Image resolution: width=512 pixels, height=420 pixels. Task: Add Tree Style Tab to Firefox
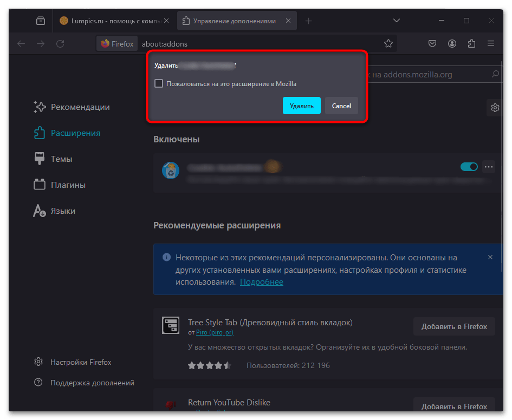[454, 326]
